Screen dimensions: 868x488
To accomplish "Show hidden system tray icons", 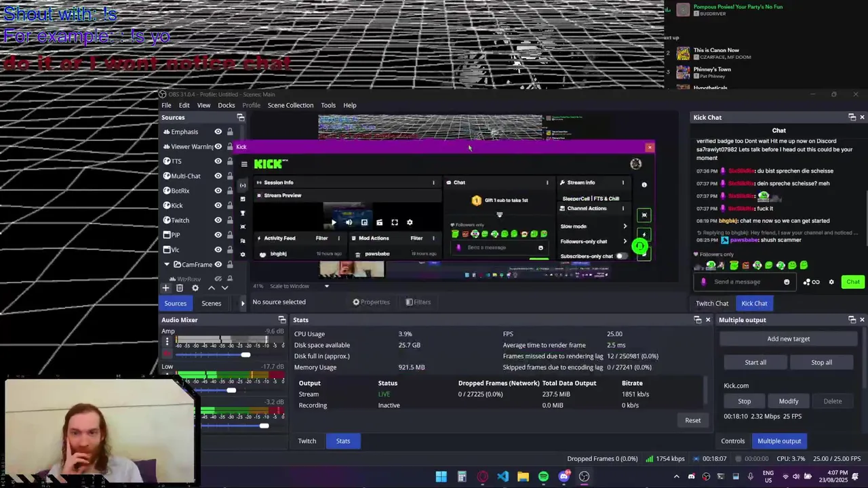I will click(x=677, y=476).
